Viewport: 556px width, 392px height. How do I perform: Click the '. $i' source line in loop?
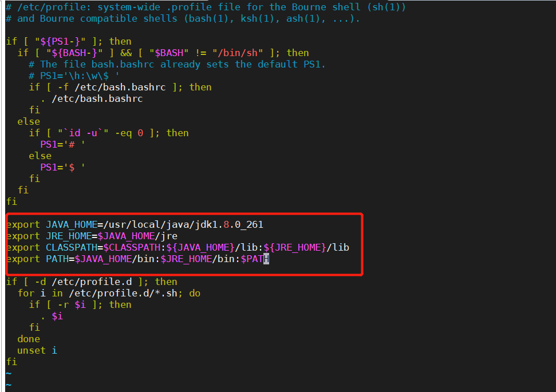tap(52, 316)
